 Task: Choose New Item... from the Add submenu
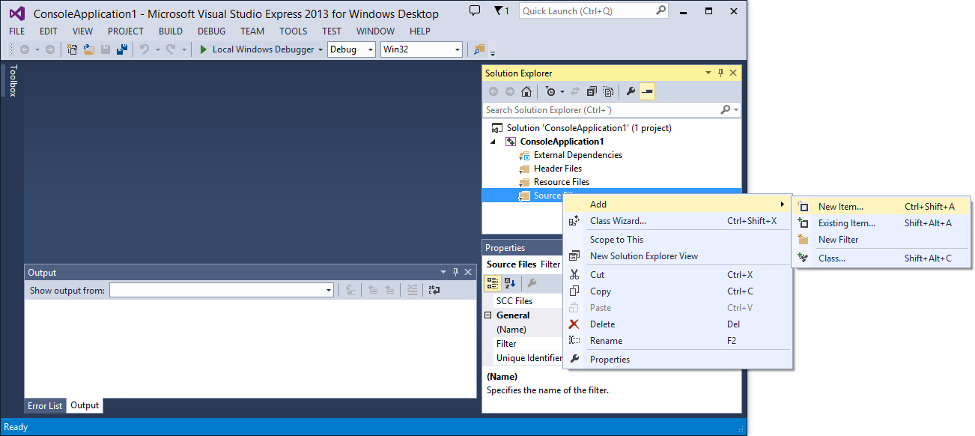tap(840, 207)
